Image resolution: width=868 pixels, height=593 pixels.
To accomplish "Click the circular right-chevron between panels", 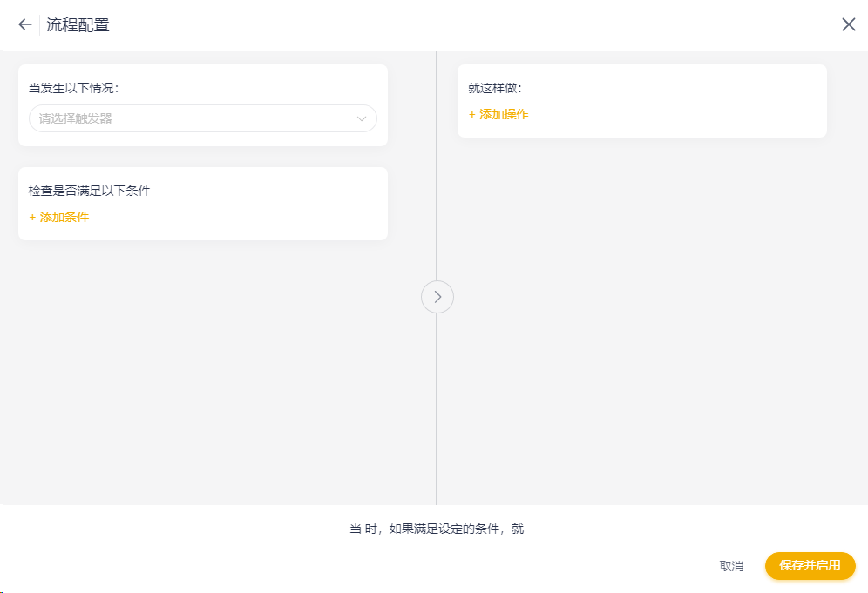I will point(437,297).
